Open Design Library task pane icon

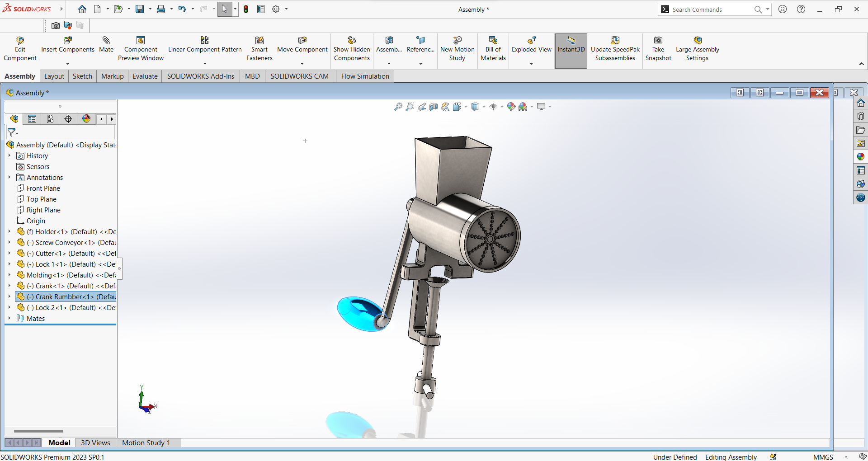[861, 116]
